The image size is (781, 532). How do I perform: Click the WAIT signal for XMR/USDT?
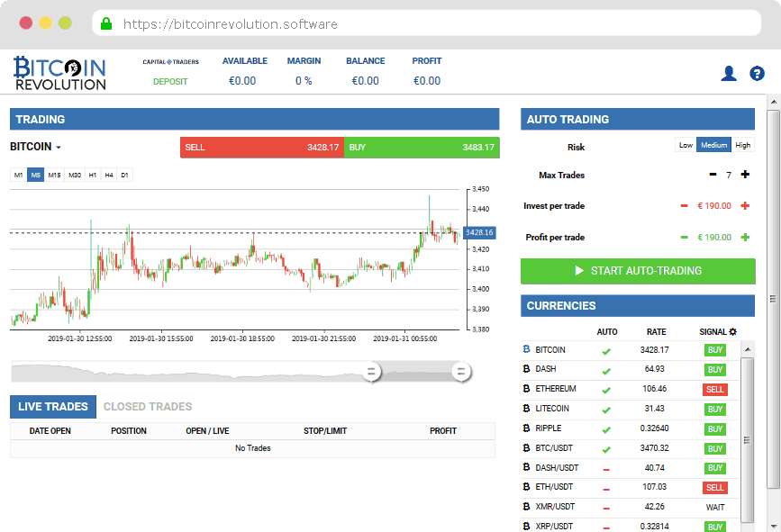pyautogui.click(x=714, y=507)
